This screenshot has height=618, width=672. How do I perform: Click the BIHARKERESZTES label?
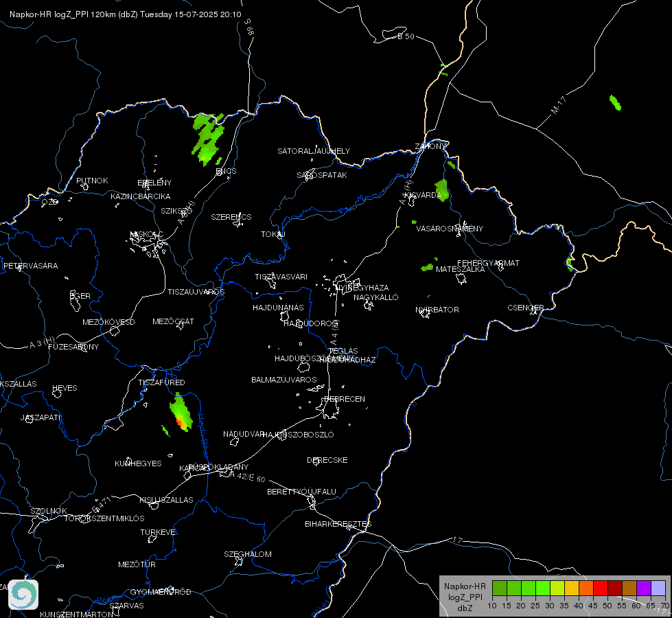[x=338, y=524]
